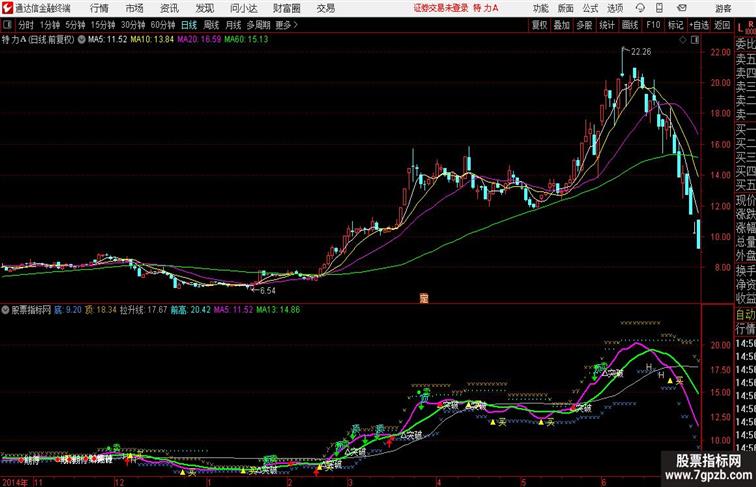Screen dimensions: 756x487
Task: Open the customer service headset icon
Action: pos(640,8)
